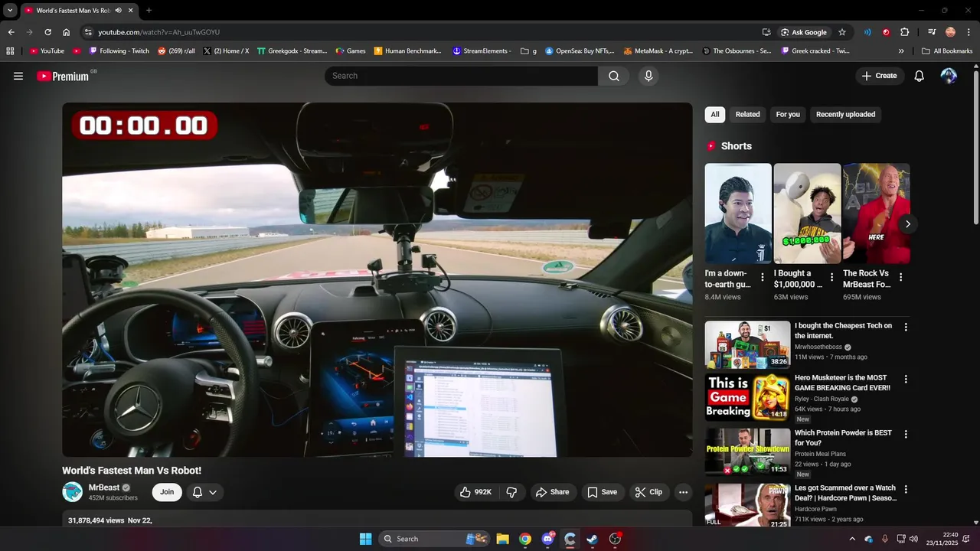The height and width of the screenshot is (551, 980).
Task: Click Ask Google in address bar
Action: [x=804, y=32]
